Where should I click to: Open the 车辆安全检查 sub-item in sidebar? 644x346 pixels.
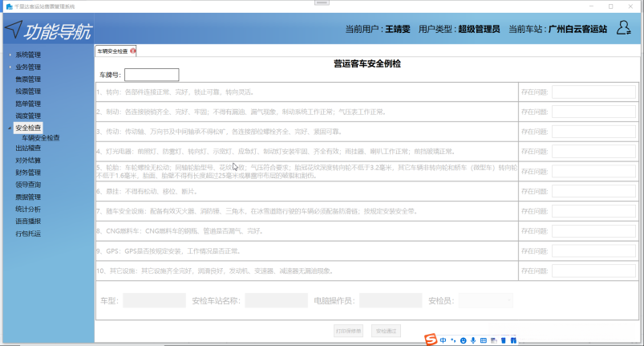[41, 137]
